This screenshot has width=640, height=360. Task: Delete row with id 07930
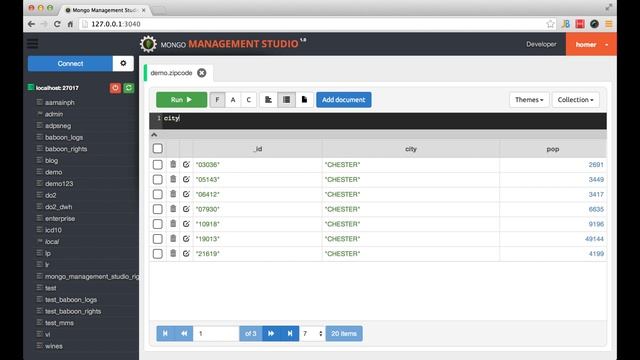[x=173, y=209]
